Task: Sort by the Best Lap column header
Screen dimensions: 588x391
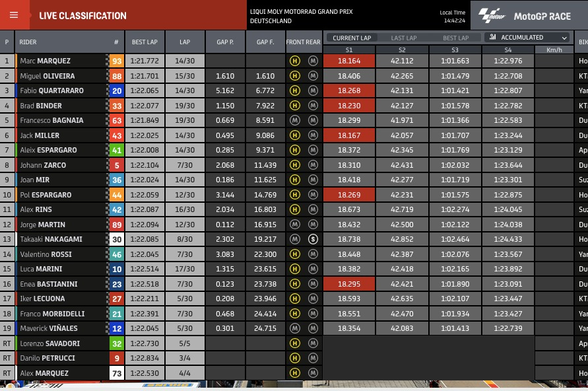Action: [x=145, y=42]
